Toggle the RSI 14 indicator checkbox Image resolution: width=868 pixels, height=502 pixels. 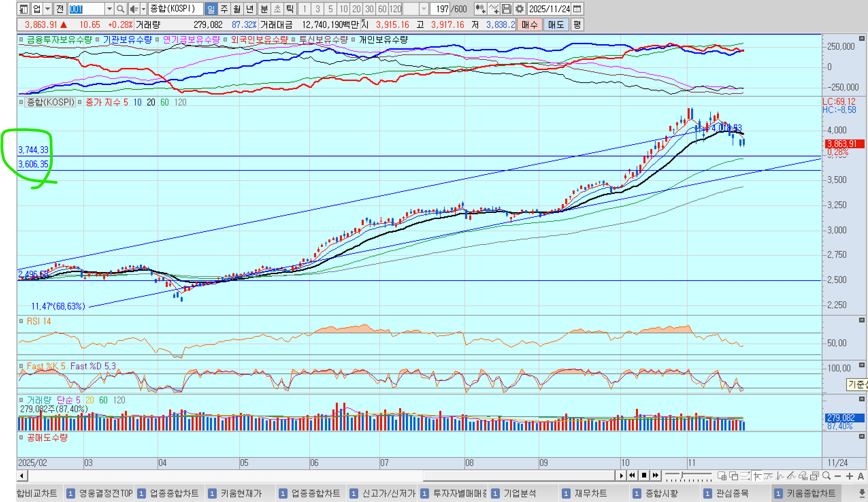(21, 321)
